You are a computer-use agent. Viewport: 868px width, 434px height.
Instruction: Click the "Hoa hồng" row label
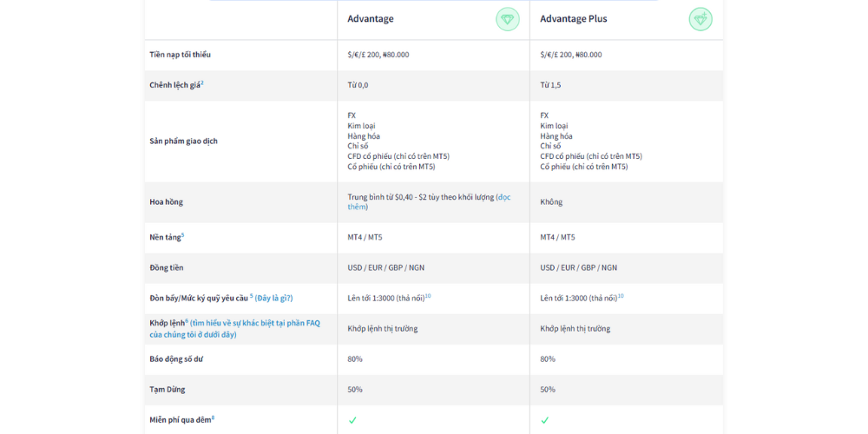click(166, 202)
